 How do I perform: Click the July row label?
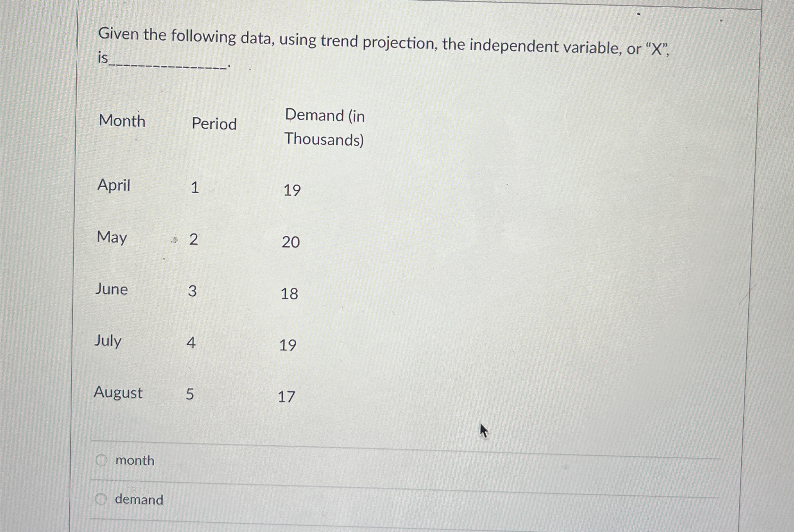click(x=108, y=341)
